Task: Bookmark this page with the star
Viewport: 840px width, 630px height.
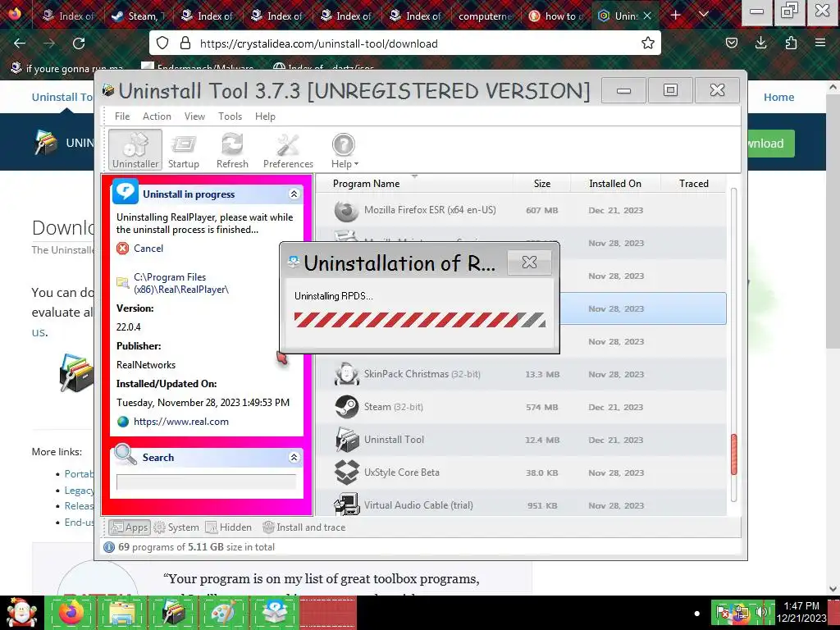Action: coord(648,43)
